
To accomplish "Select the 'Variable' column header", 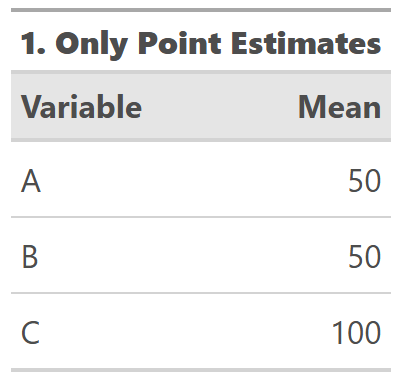I will click(82, 107).
